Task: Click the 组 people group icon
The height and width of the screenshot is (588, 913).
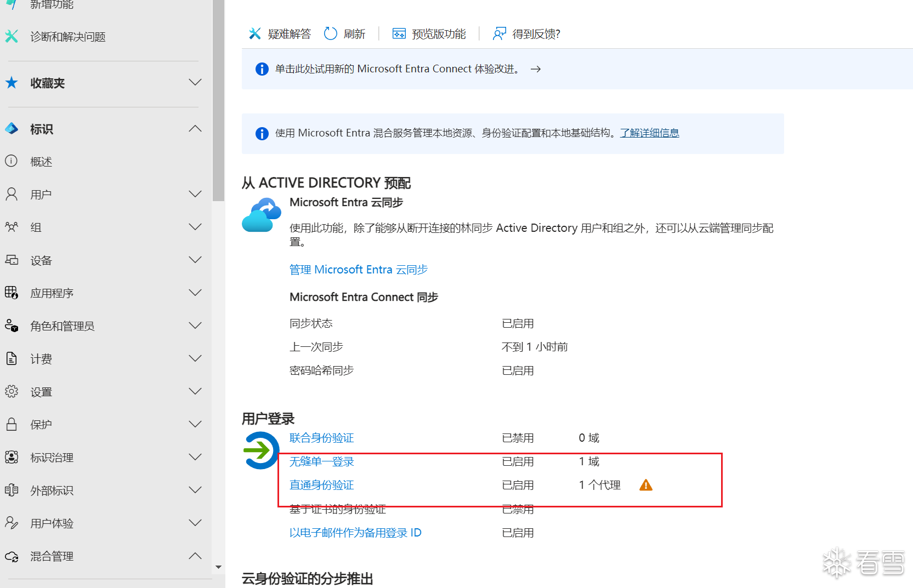Action: [12, 227]
